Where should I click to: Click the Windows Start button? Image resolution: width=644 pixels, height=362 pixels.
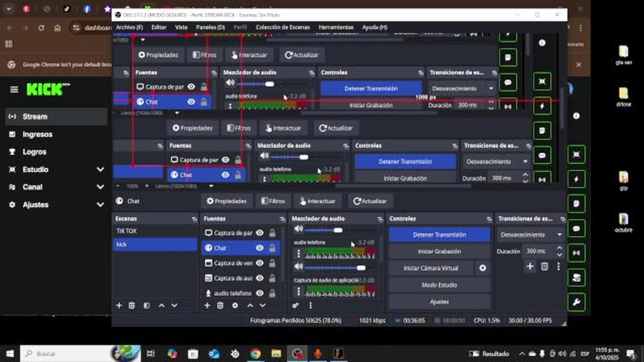click(x=10, y=353)
